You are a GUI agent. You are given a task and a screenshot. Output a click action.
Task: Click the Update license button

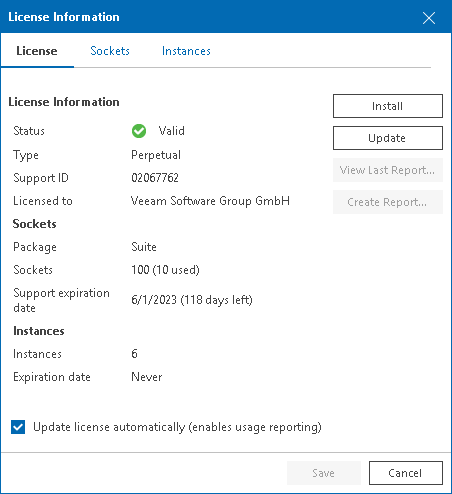[388, 138]
